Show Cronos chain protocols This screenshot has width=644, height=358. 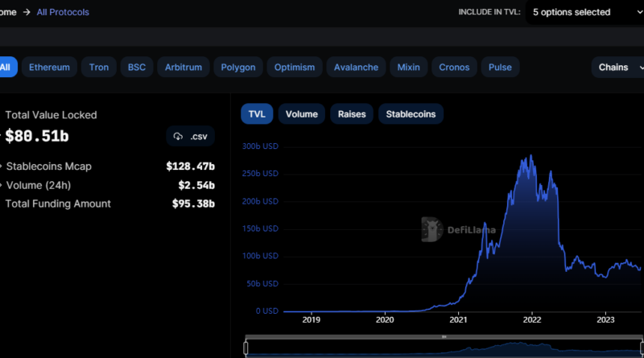click(454, 68)
